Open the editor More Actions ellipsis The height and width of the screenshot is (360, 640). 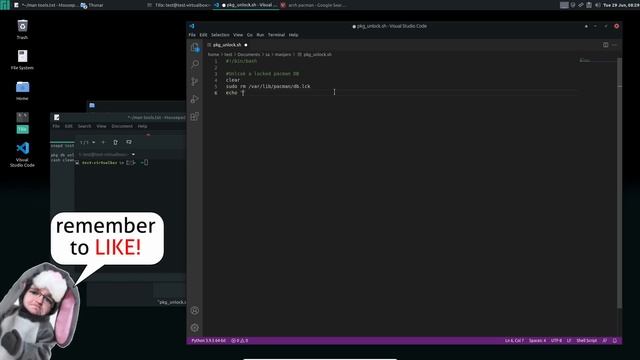tap(615, 45)
